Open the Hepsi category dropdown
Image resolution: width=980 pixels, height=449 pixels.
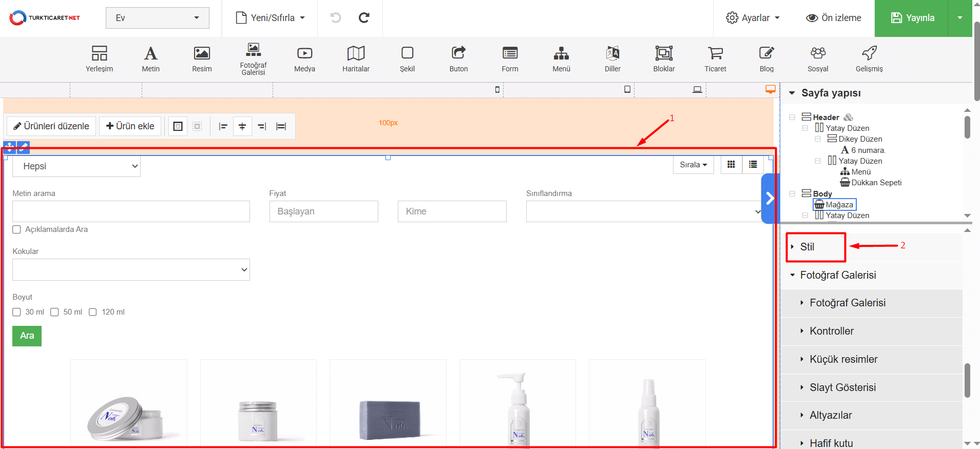[x=76, y=166]
